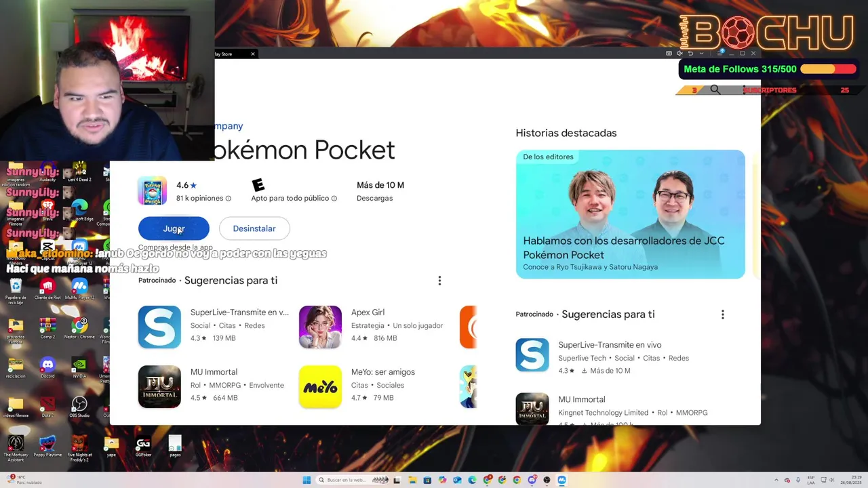Open Five Nights at Freddy's 2 icon
The image size is (868, 488).
[79, 448]
